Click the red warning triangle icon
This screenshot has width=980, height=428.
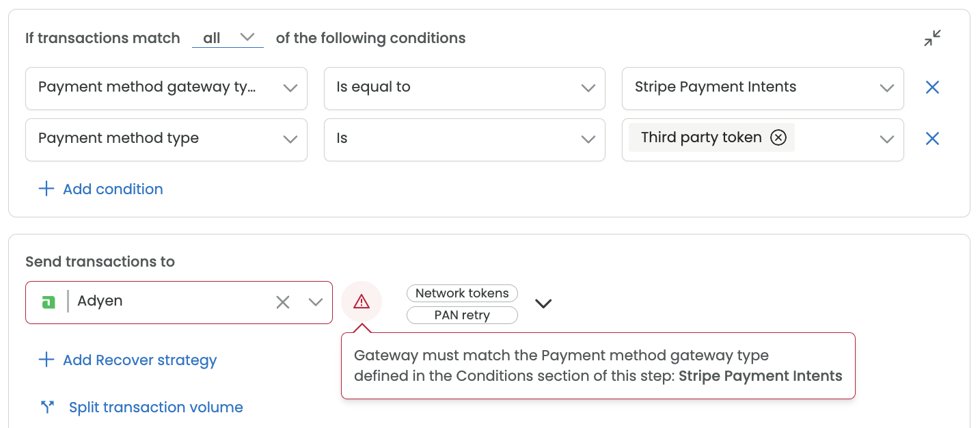(x=362, y=302)
